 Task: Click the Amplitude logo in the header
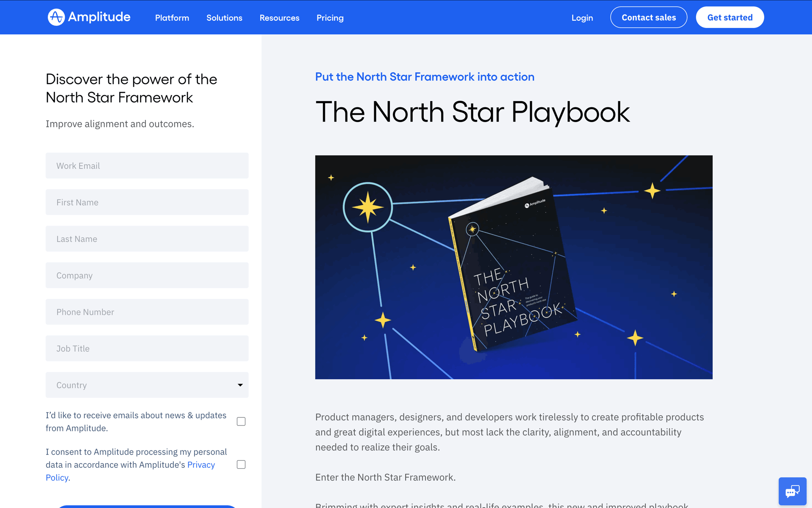[89, 17]
